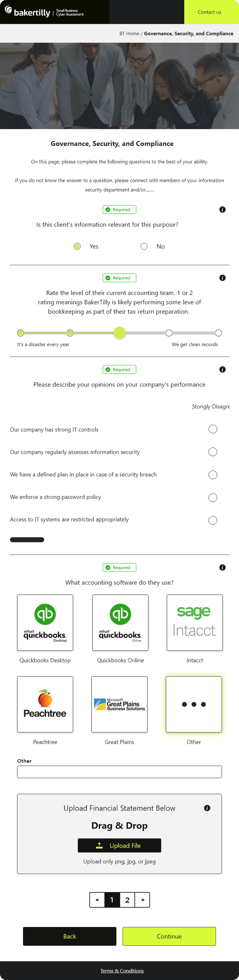Click info icon for accounting software question
The image size is (239, 980).
(222, 567)
